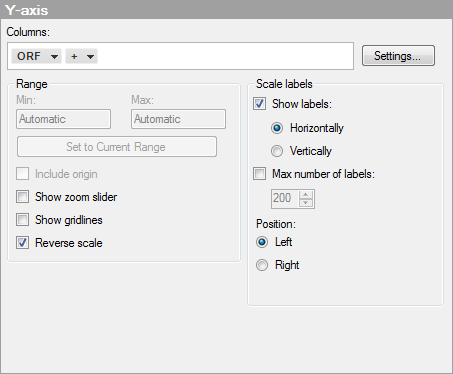This screenshot has height=374, width=453.
Task: Select the Right position radio button
Action: [262, 265]
